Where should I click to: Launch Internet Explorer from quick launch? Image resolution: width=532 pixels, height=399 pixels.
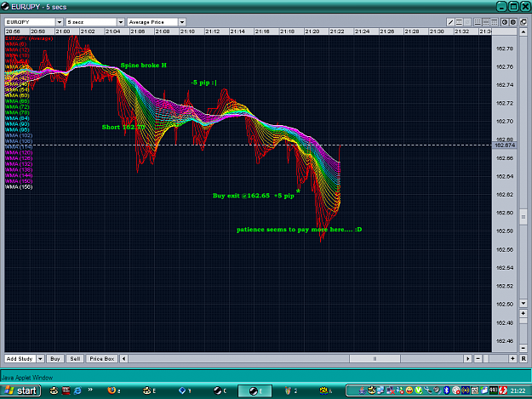pyautogui.click(x=77, y=390)
